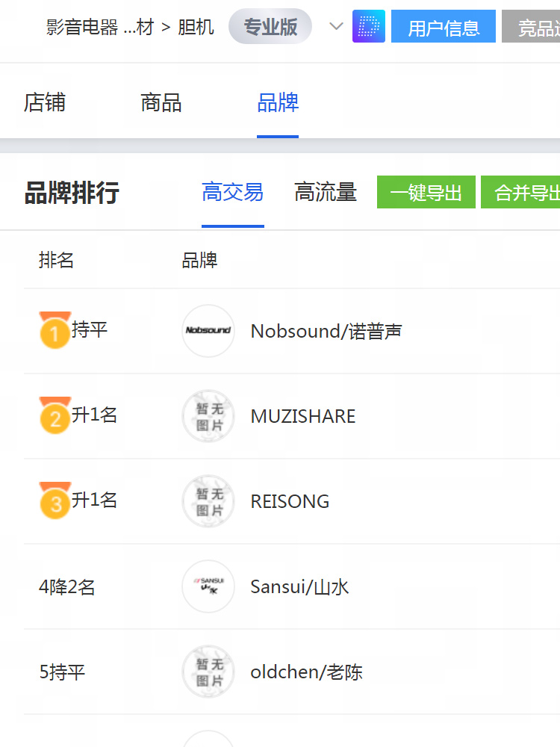Screen dimensions: 560x747
Task: Expand the category chevron dropdown
Action: click(x=336, y=26)
